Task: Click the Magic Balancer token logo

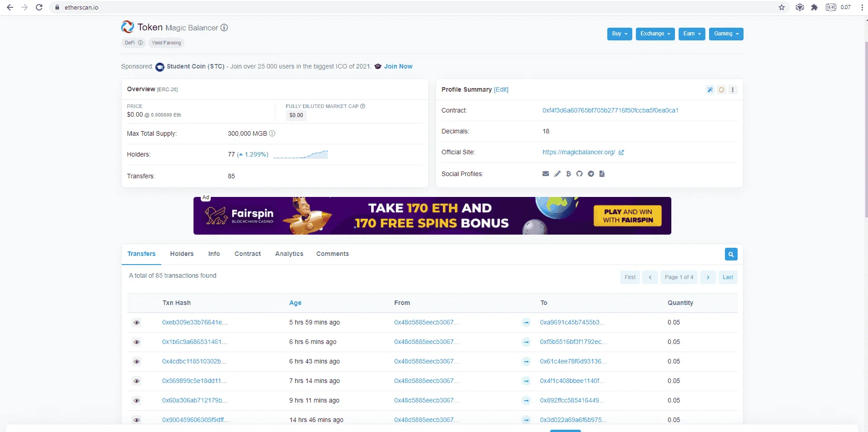Action: tap(128, 27)
